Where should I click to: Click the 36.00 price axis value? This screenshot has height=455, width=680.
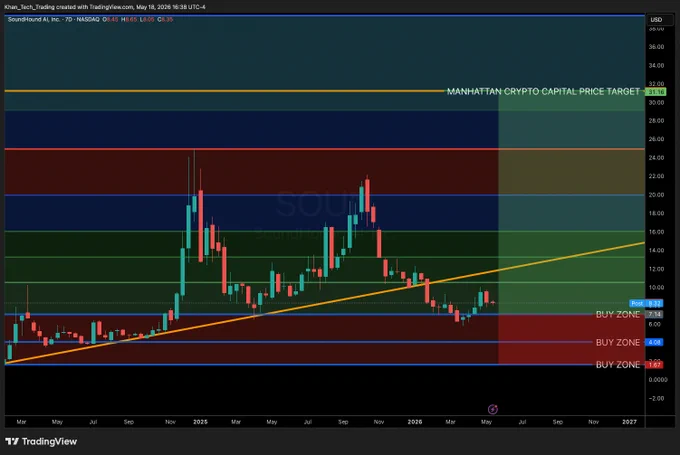pos(656,47)
